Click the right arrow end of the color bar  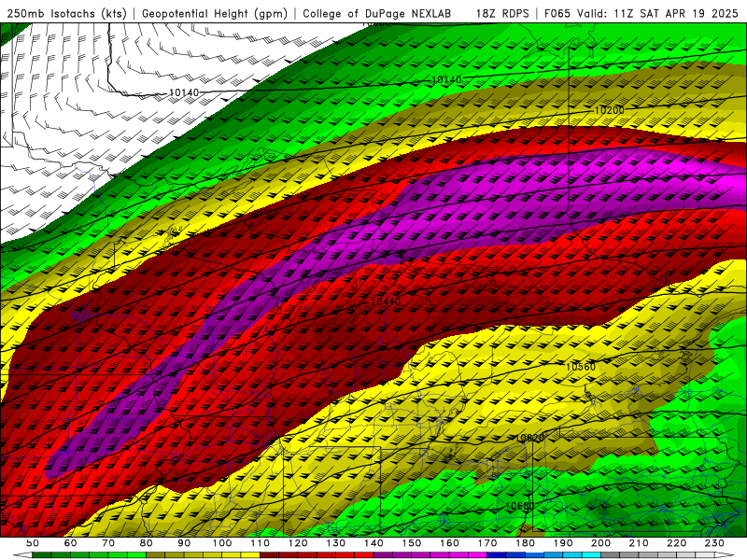tap(724, 555)
